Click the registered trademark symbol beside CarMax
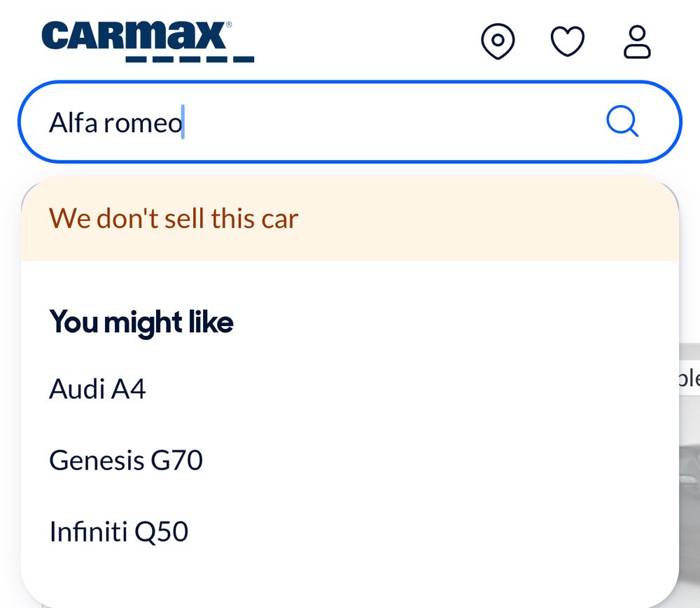 point(229,24)
